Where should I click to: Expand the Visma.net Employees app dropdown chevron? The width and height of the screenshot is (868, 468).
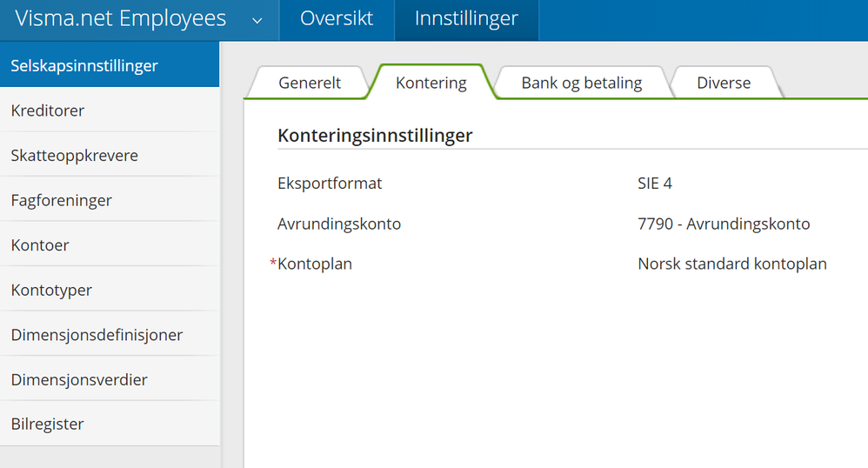257,20
